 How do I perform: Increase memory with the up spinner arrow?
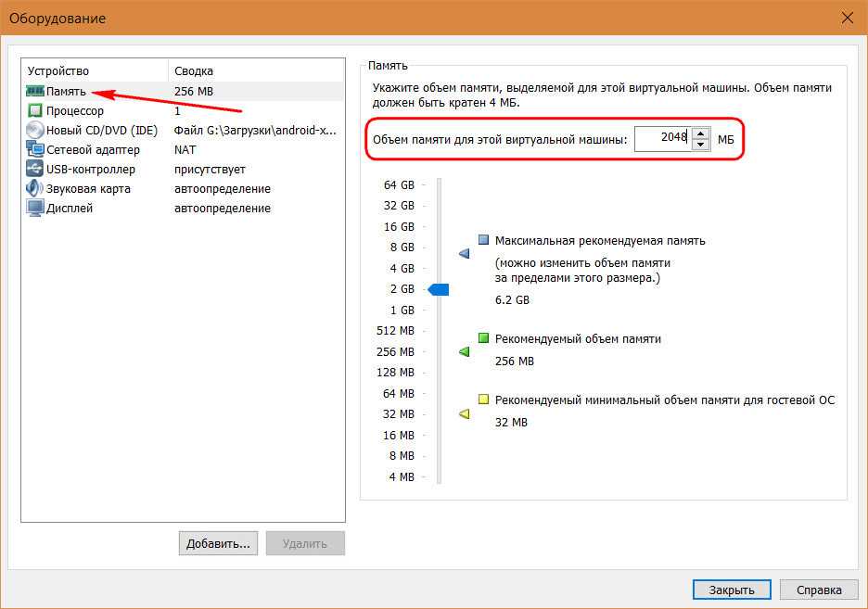tap(701, 133)
